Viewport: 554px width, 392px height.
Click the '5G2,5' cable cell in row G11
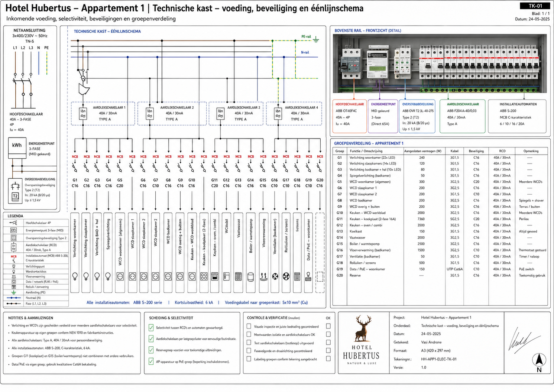click(x=454, y=219)
